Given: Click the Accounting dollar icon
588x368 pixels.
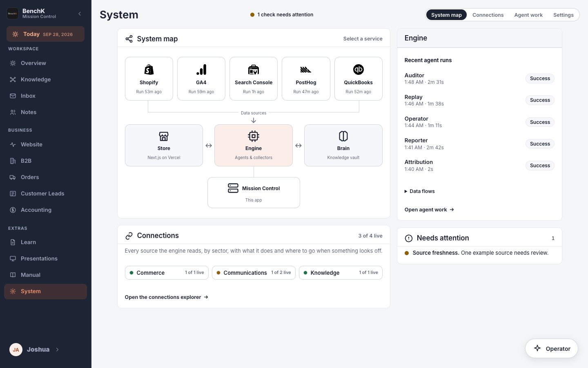Looking at the screenshot, I should 13,210.
